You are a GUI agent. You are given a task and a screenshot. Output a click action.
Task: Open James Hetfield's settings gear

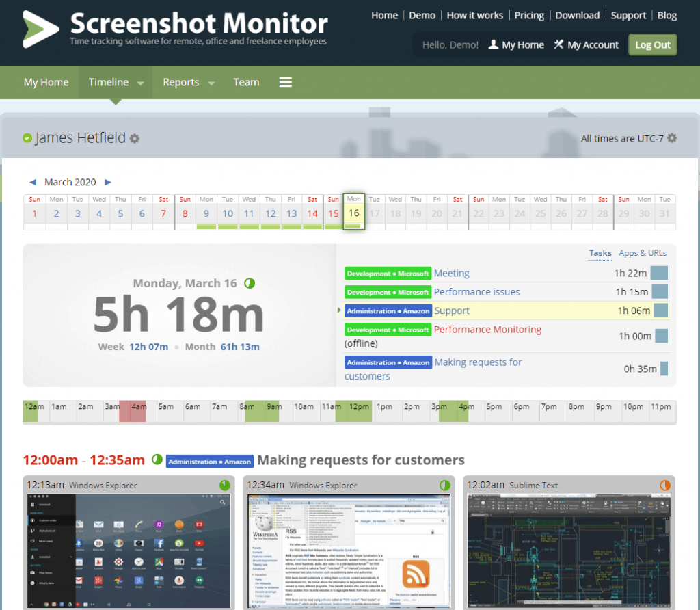[x=133, y=137]
